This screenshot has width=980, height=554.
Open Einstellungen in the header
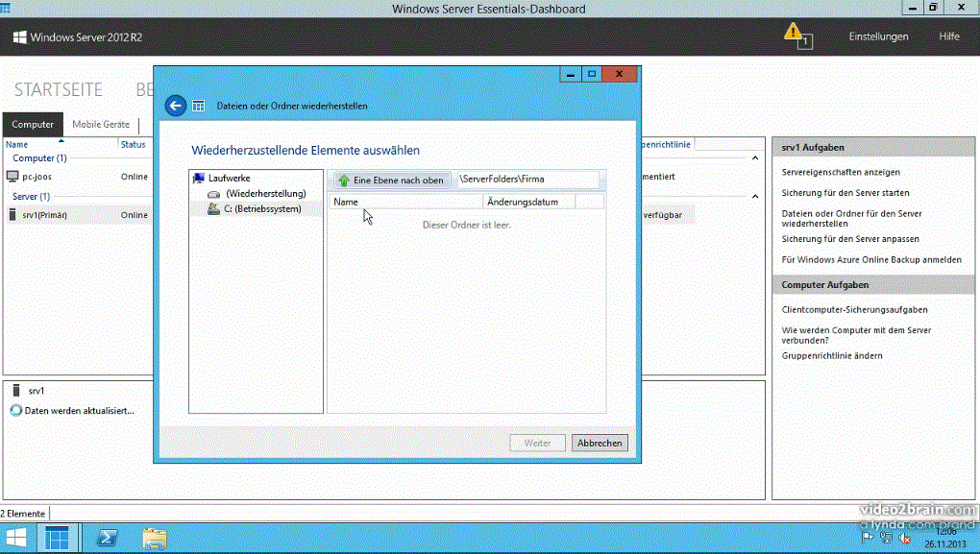pos(878,36)
